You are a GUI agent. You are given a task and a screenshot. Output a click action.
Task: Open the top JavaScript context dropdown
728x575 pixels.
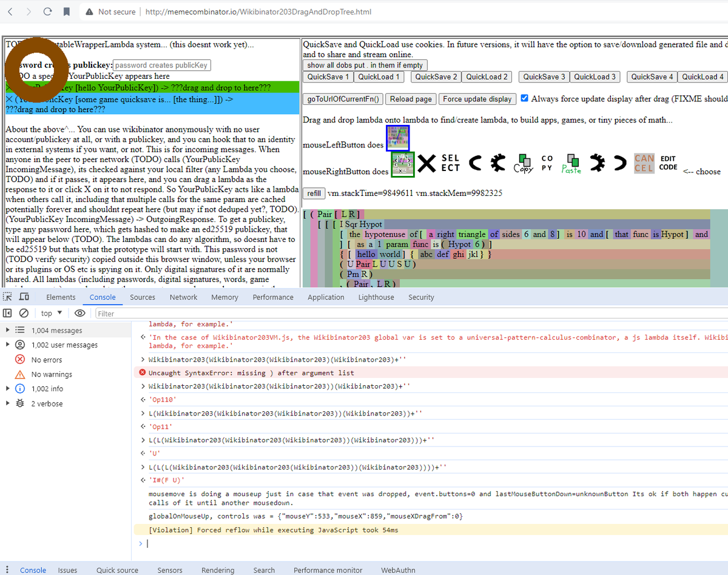coord(52,313)
